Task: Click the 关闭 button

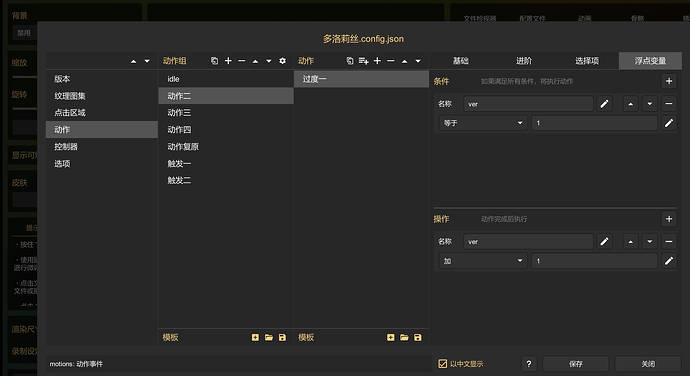Action: (648, 364)
